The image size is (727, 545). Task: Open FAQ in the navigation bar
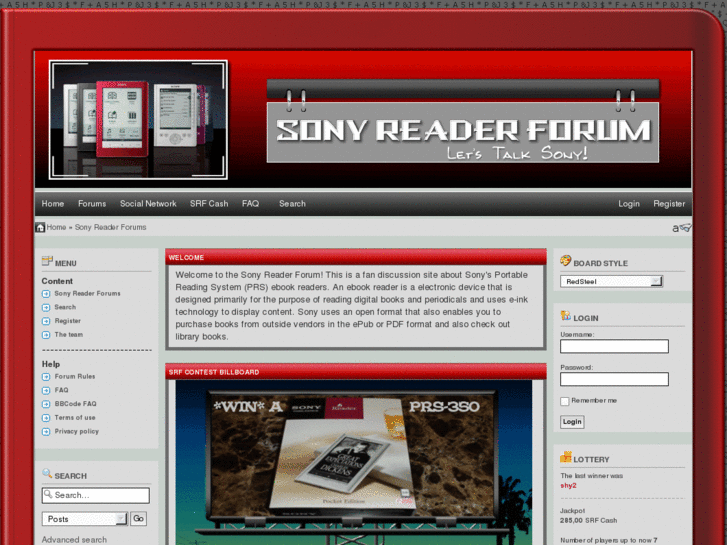250,204
